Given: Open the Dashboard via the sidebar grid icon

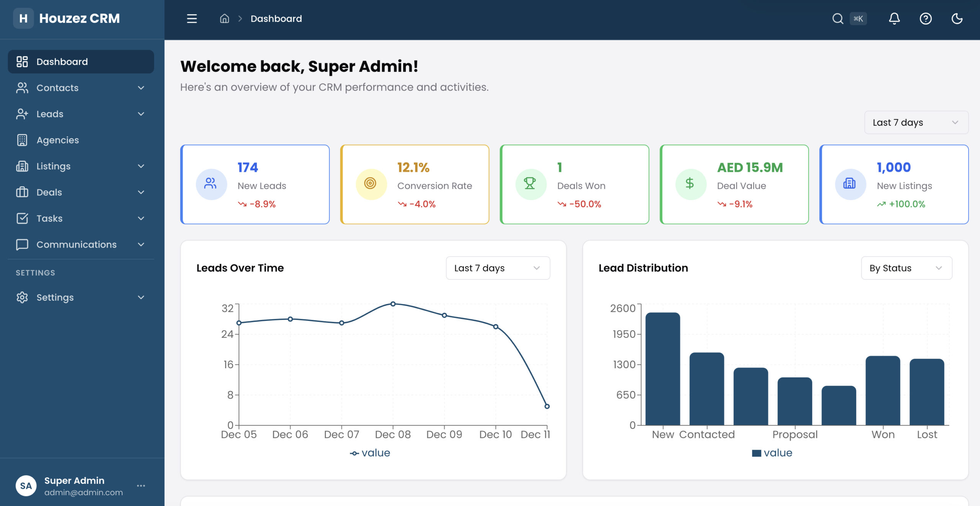Looking at the screenshot, I should (x=23, y=61).
